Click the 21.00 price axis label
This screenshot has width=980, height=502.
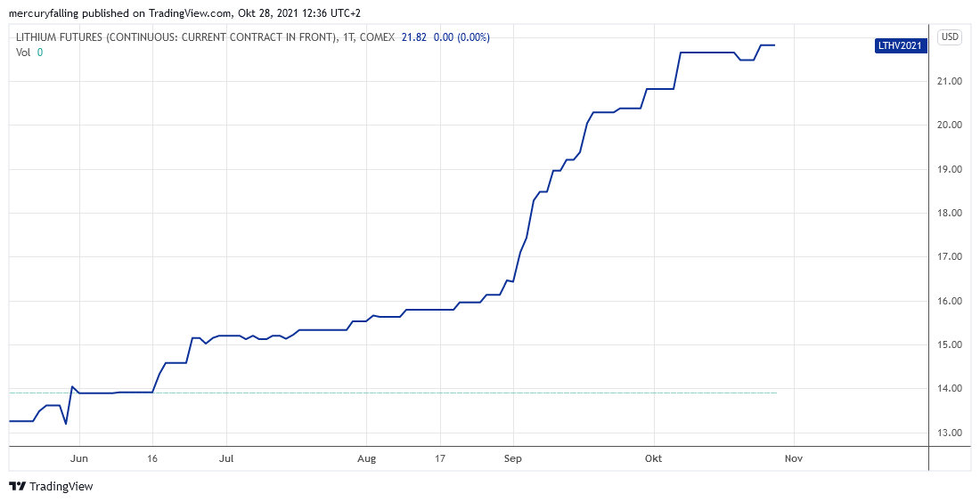click(950, 82)
